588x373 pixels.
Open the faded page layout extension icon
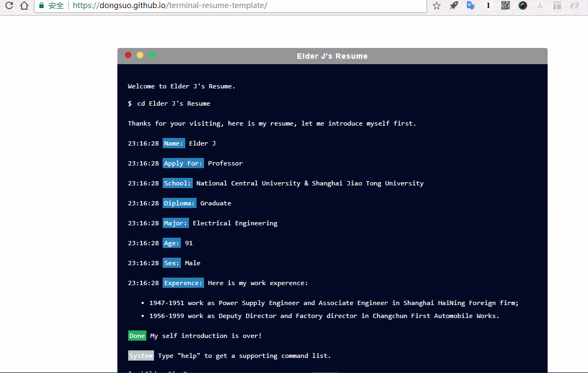[557, 5]
